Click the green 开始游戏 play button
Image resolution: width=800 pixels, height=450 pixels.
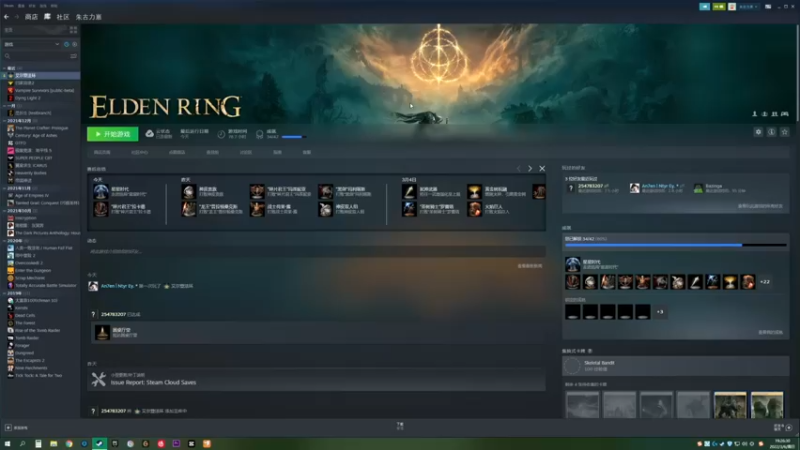tap(112, 134)
